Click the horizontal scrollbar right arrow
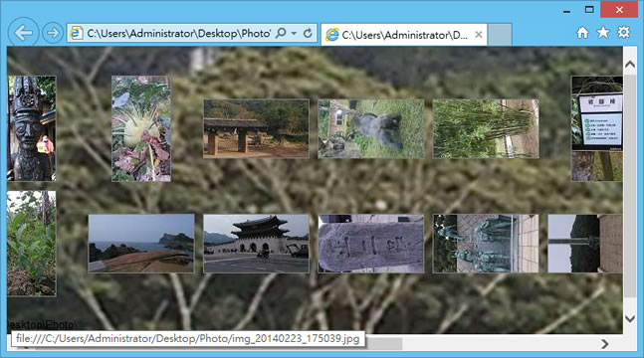Image resolution: width=644 pixels, height=358 pixels. click(604, 344)
